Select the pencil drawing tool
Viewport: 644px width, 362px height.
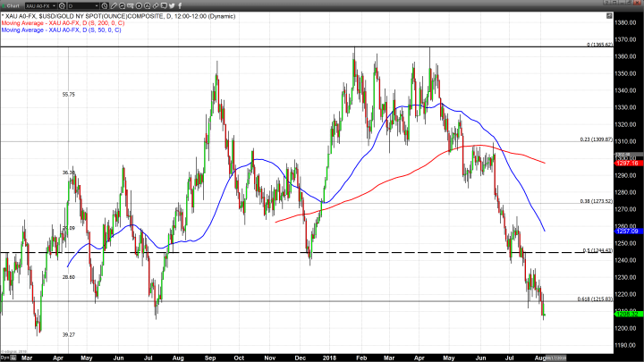[114, 5]
